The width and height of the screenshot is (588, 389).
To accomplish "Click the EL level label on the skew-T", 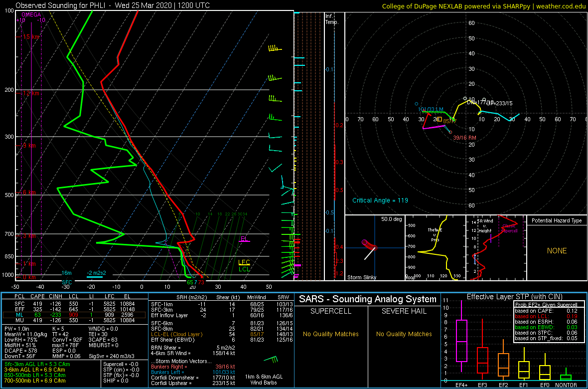I will coord(244,238).
